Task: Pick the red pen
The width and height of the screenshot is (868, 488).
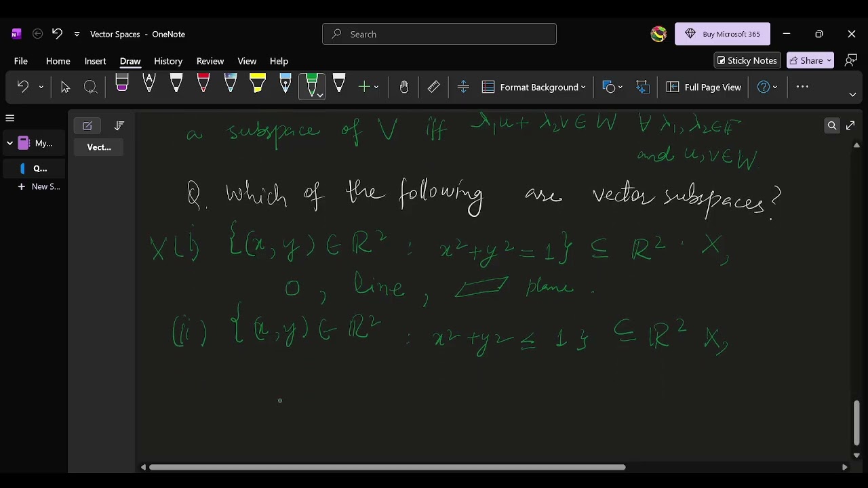Action: click(203, 84)
